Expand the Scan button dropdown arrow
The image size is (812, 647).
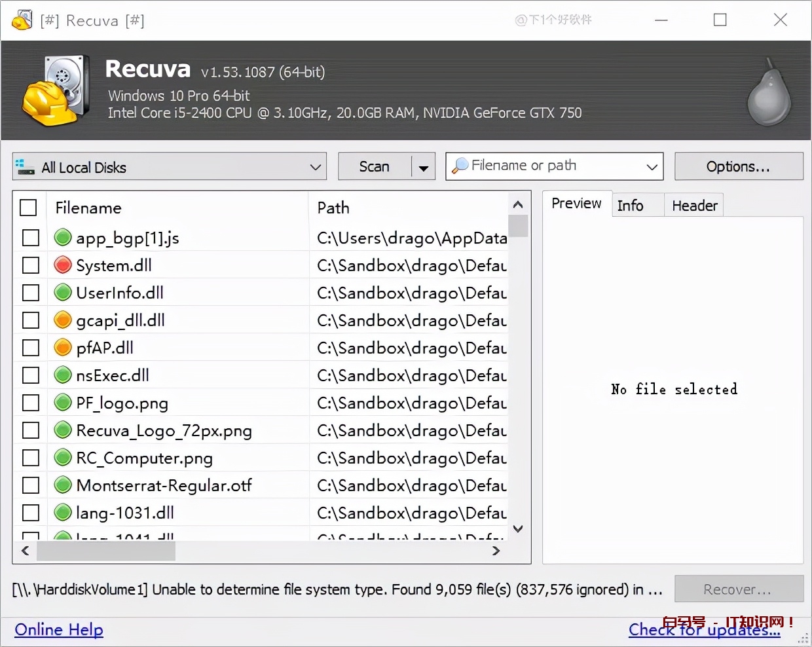(424, 168)
